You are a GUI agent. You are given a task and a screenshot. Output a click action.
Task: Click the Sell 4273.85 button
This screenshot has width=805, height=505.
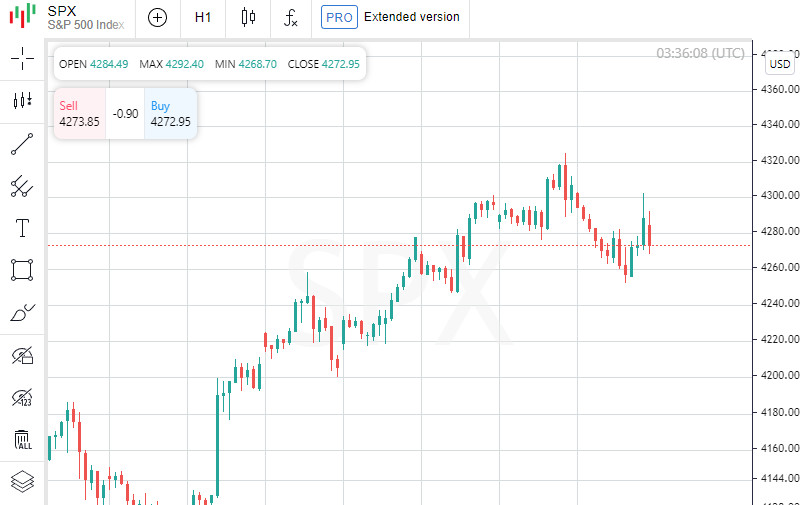coord(79,114)
